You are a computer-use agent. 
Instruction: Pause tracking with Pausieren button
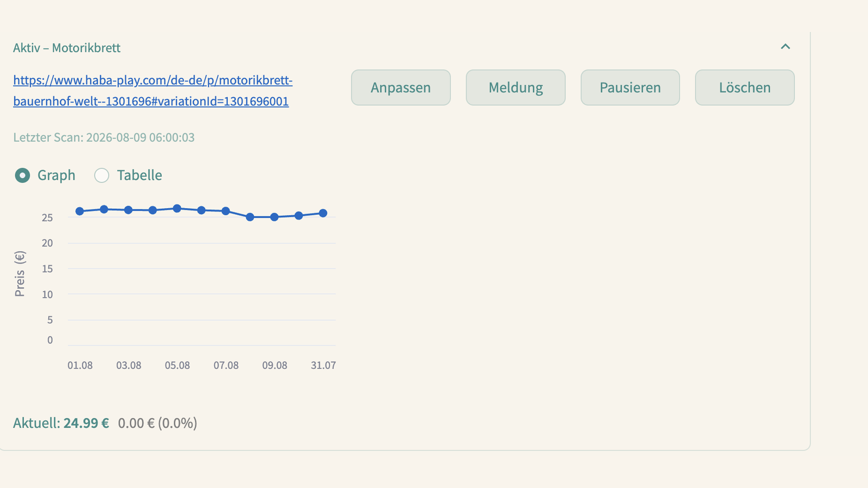point(630,87)
